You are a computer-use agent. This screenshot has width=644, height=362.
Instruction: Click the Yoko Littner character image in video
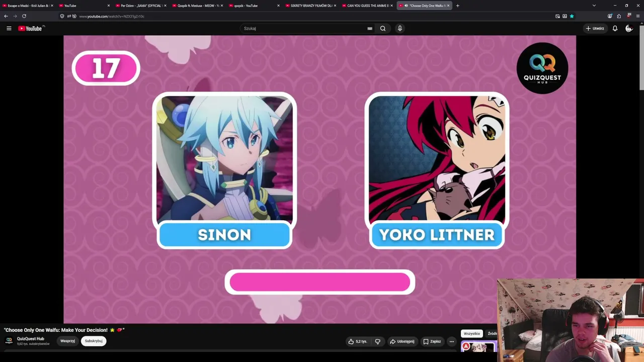click(437, 158)
